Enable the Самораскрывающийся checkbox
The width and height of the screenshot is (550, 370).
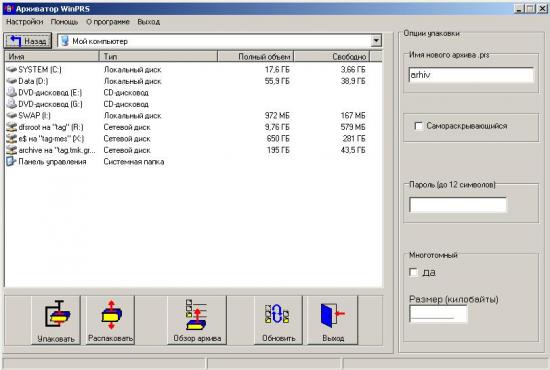(x=418, y=126)
